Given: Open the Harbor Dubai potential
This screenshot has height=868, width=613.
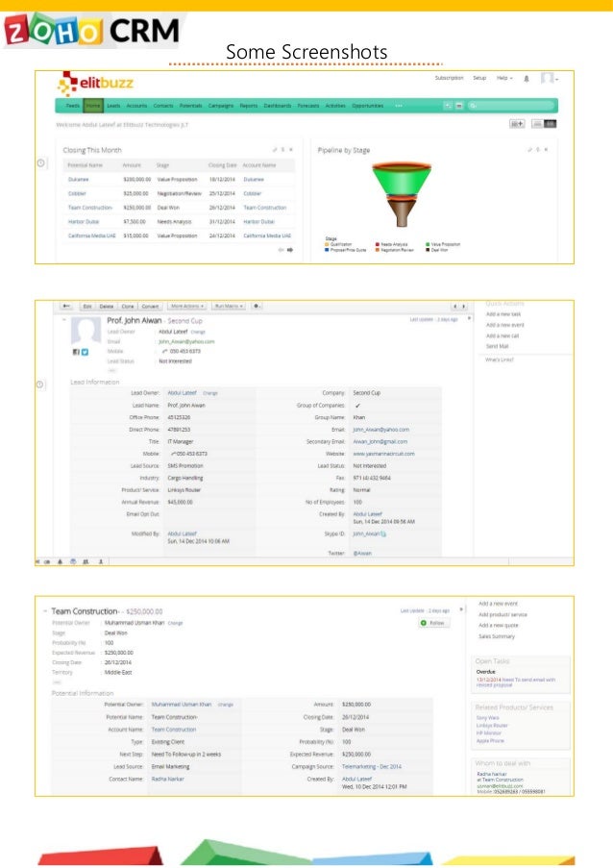Looking at the screenshot, I should [84, 221].
